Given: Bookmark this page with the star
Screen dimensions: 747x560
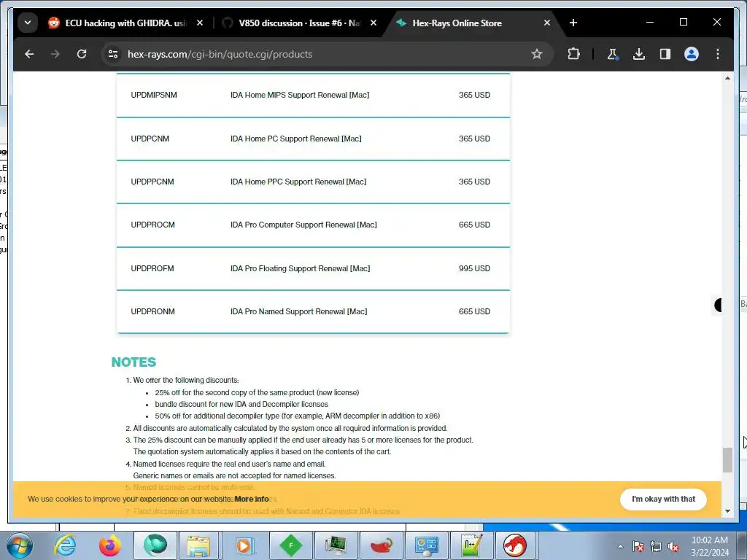Looking at the screenshot, I should tap(537, 54).
